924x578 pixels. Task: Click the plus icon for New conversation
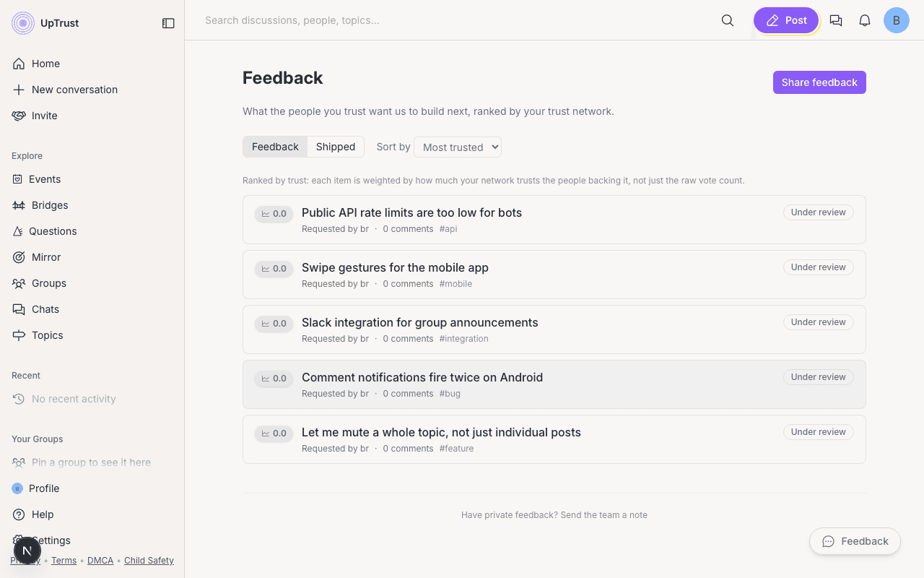19,90
